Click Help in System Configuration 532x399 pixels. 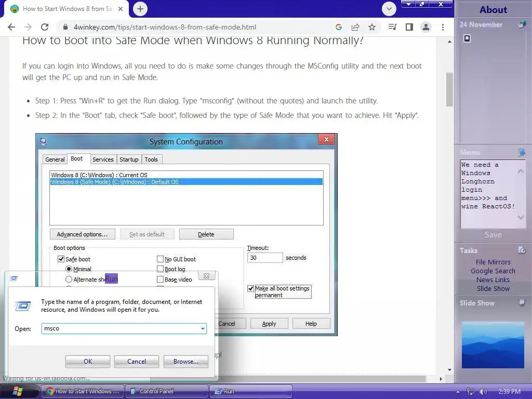[311, 324]
